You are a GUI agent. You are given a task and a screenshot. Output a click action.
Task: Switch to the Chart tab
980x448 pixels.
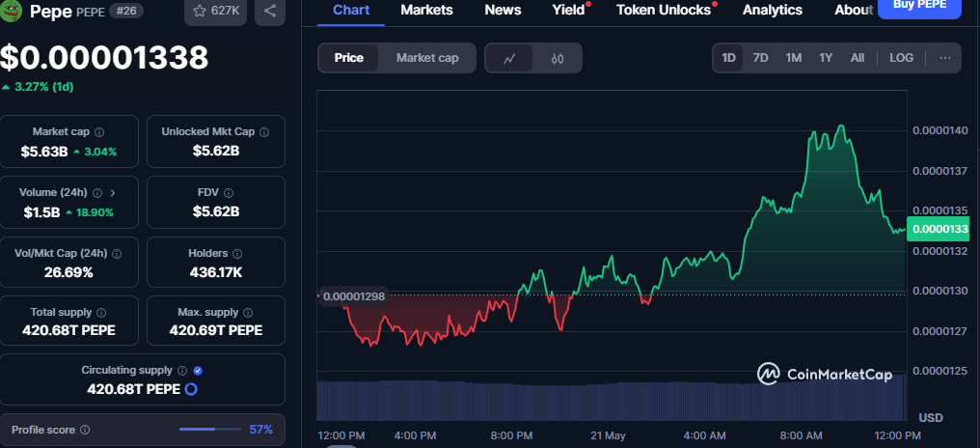[351, 10]
